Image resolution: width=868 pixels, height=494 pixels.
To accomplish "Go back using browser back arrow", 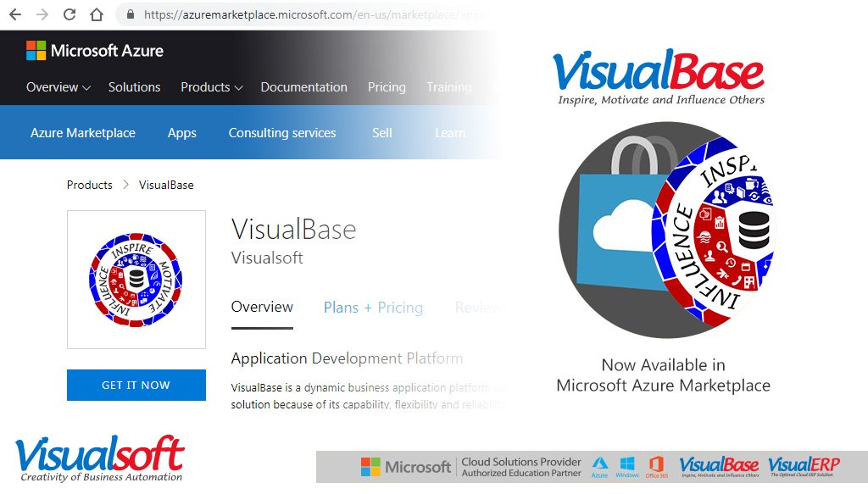I will pyautogui.click(x=15, y=14).
